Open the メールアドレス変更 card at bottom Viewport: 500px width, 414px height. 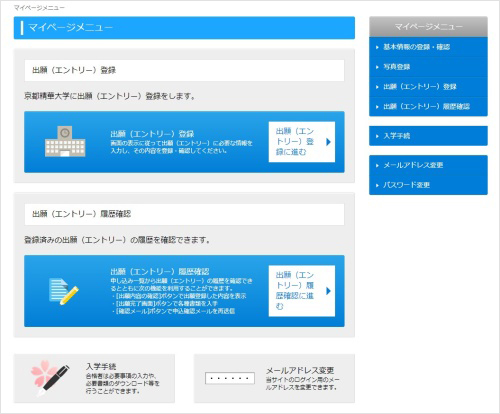pos(274,379)
